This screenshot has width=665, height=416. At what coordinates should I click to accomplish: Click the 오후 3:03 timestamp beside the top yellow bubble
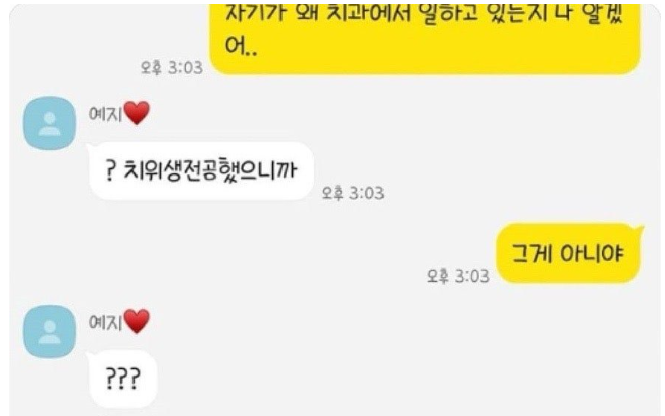point(172,67)
